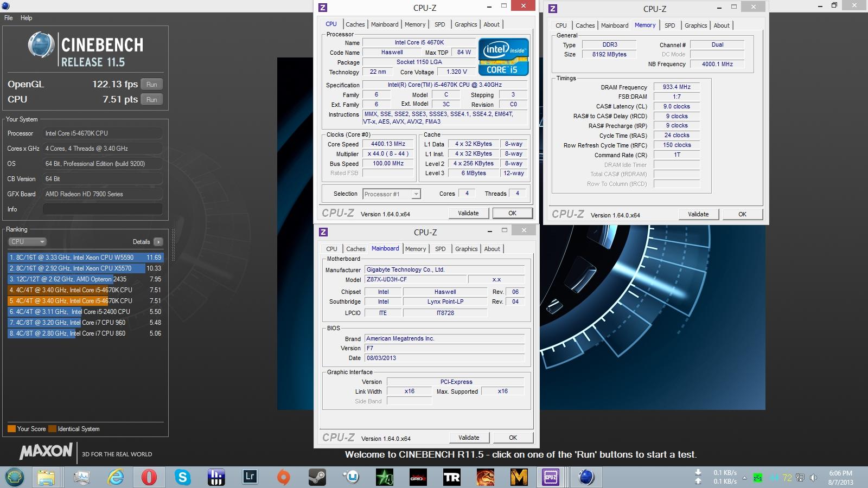Open the ranking CPU dropdown

click(27, 242)
